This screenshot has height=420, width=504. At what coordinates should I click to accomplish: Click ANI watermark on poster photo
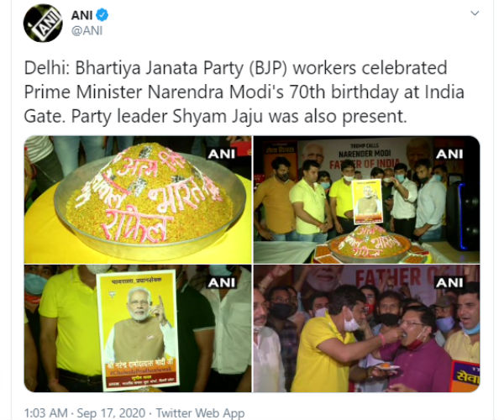(x=222, y=283)
